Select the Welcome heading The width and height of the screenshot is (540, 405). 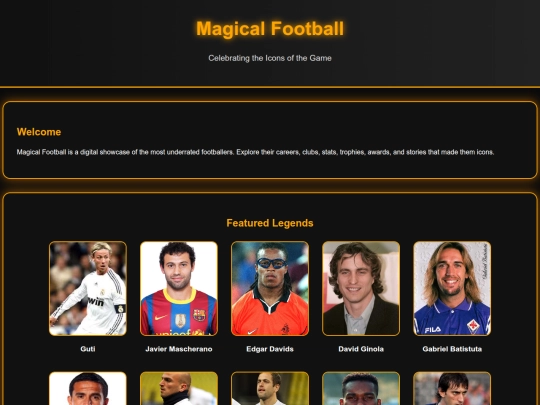pyautogui.click(x=39, y=132)
